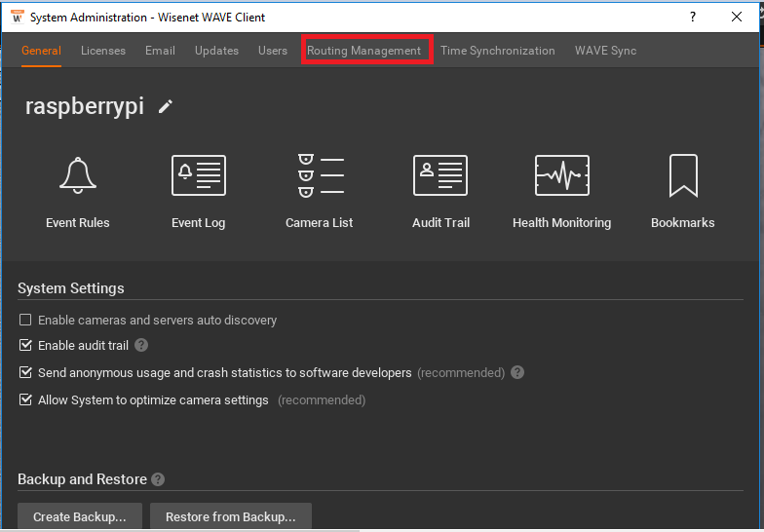Go to the Users tab

pos(273,51)
